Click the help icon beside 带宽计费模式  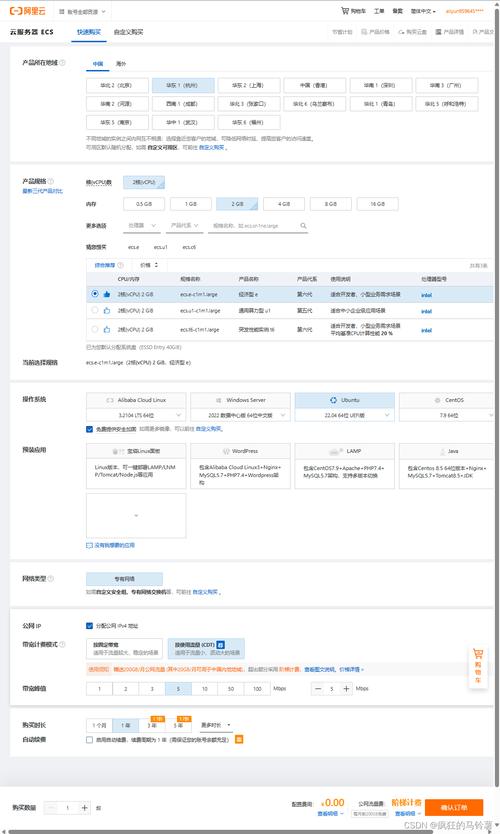pyautogui.click(x=62, y=644)
